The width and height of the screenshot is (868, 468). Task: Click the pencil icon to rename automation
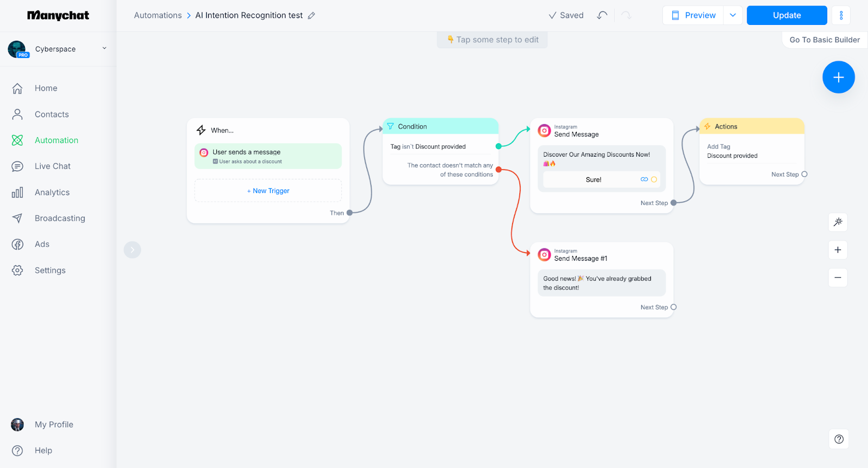(311, 16)
